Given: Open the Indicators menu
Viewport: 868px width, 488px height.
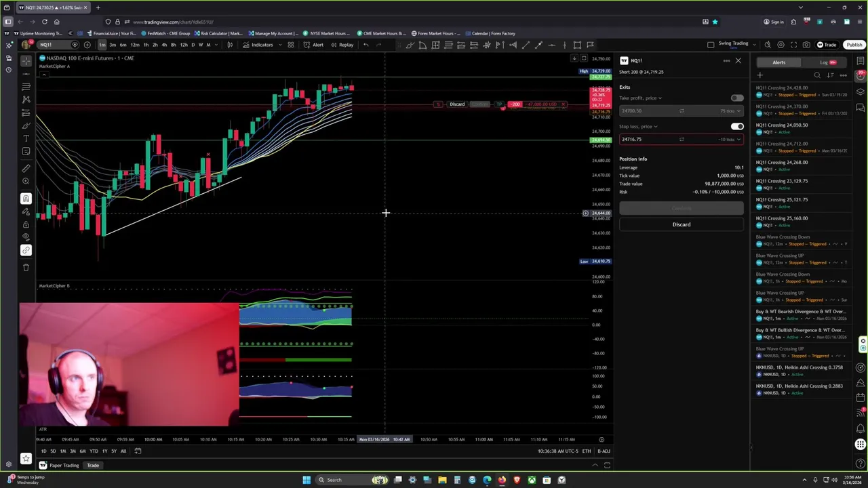Looking at the screenshot, I should [258, 45].
